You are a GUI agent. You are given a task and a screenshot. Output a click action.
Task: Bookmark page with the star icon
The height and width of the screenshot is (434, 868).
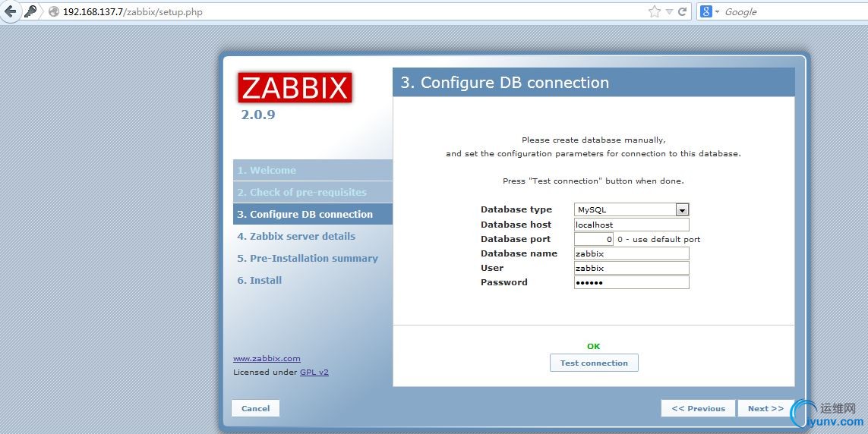[655, 11]
